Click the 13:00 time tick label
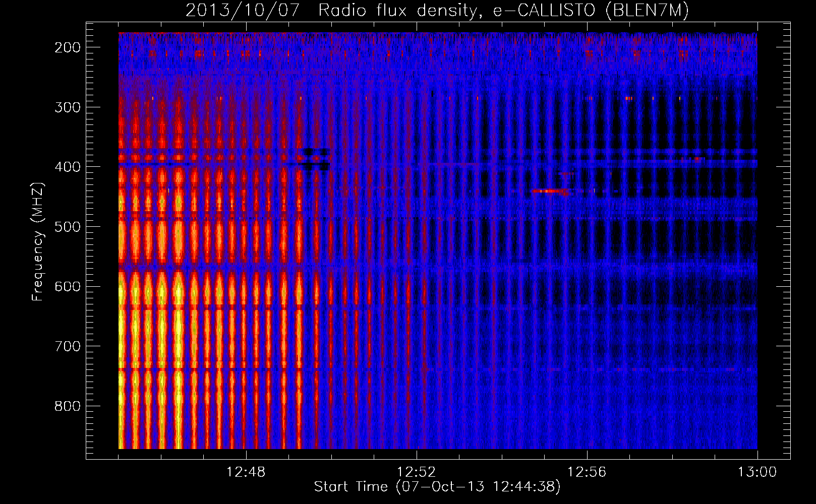 tap(757, 472)
